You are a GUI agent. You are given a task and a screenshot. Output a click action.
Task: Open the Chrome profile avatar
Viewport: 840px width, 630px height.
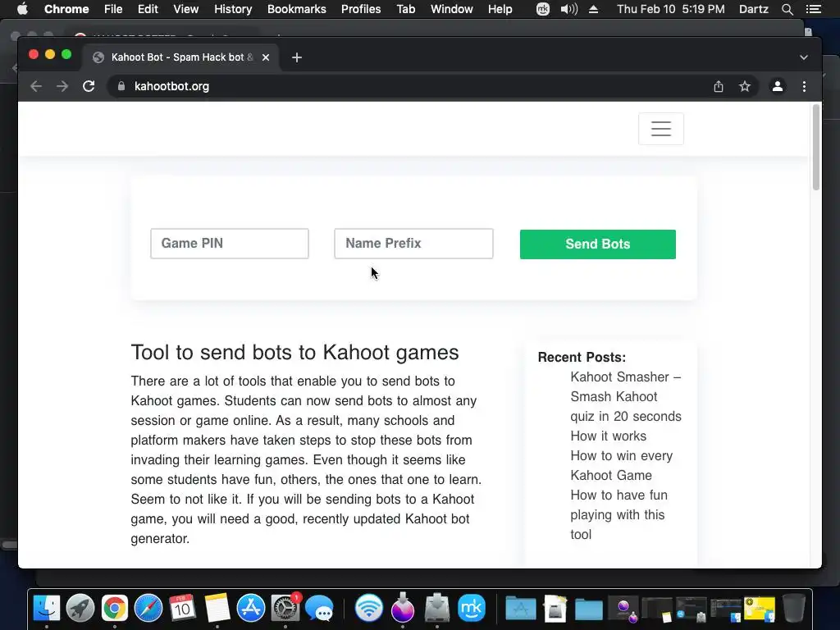778,86
